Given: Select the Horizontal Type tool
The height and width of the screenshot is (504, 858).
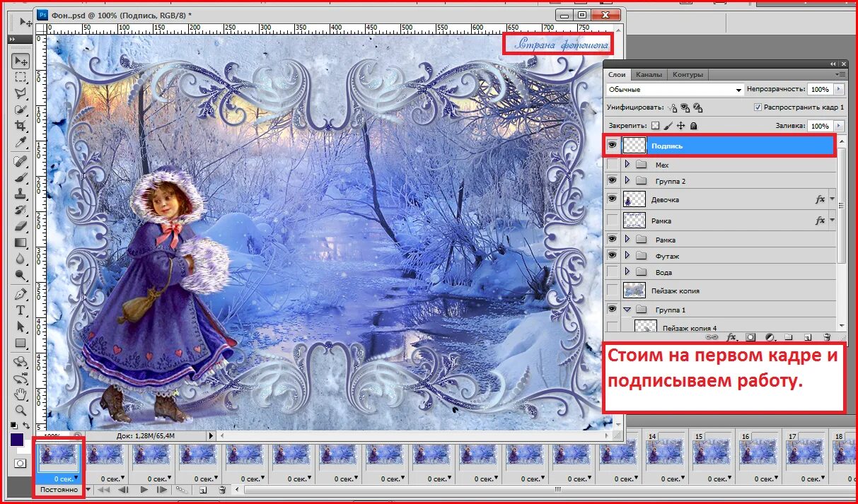Looking at the screenshot, I should pos(21,310).
